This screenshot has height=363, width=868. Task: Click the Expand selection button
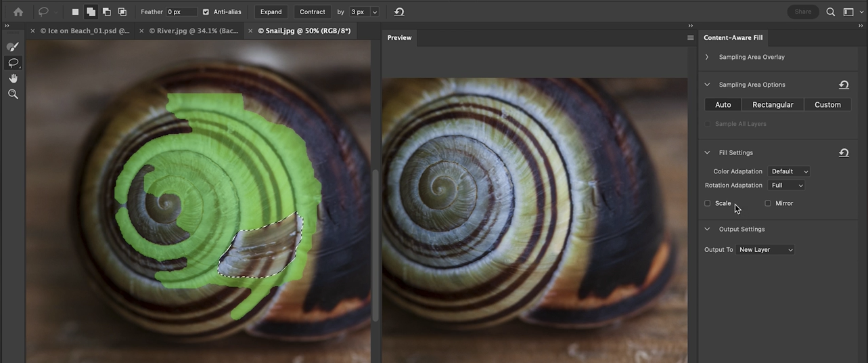pyautogui.click(x=271, y=12)
